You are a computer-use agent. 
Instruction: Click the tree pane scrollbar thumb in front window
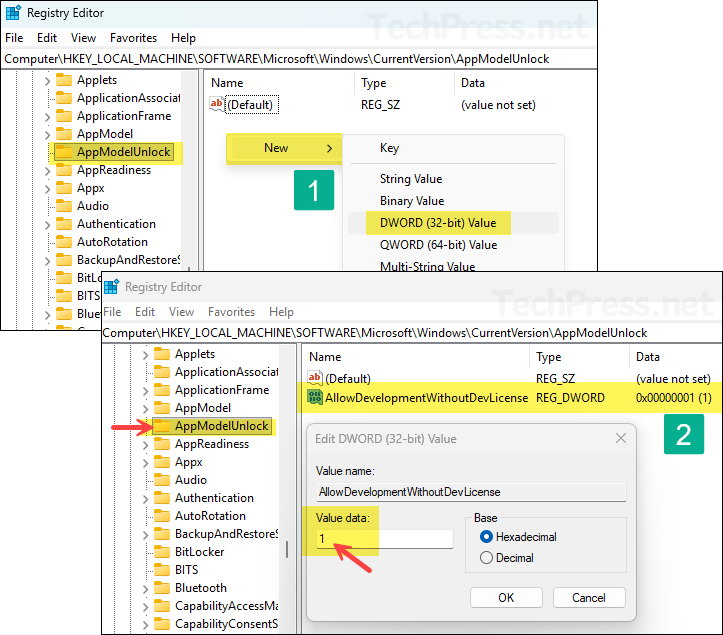[x=287, y=549]
